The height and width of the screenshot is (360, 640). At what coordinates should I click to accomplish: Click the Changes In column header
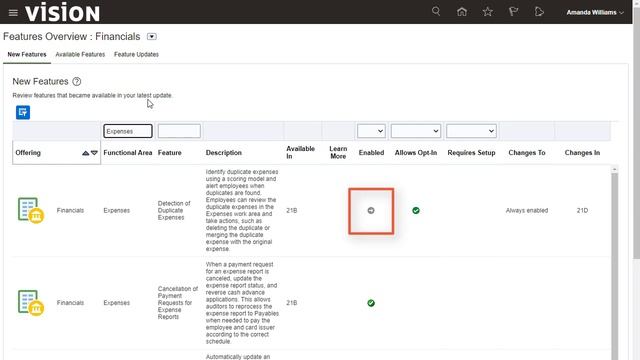tap(582, 153)
